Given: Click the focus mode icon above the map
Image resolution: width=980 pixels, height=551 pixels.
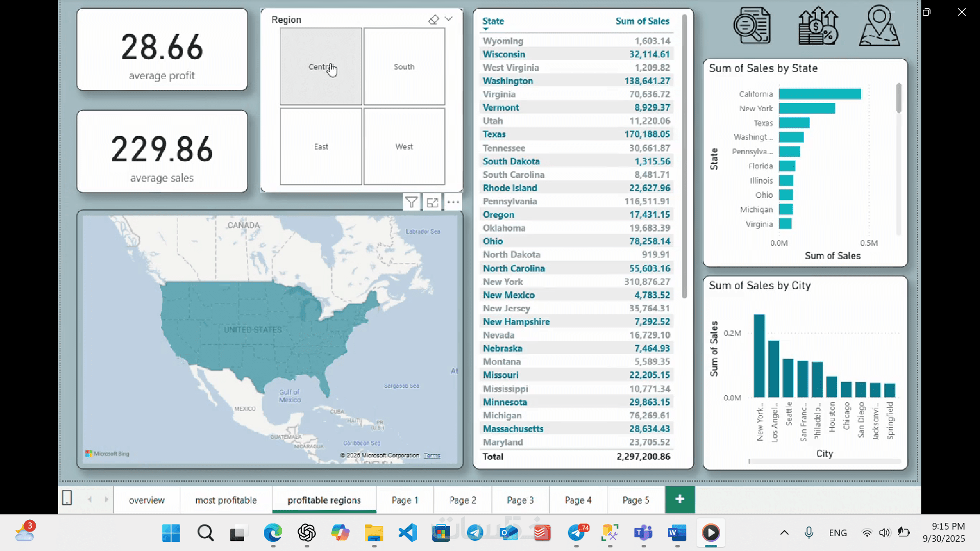Looking at the screenshot, I should pos(432,203).
